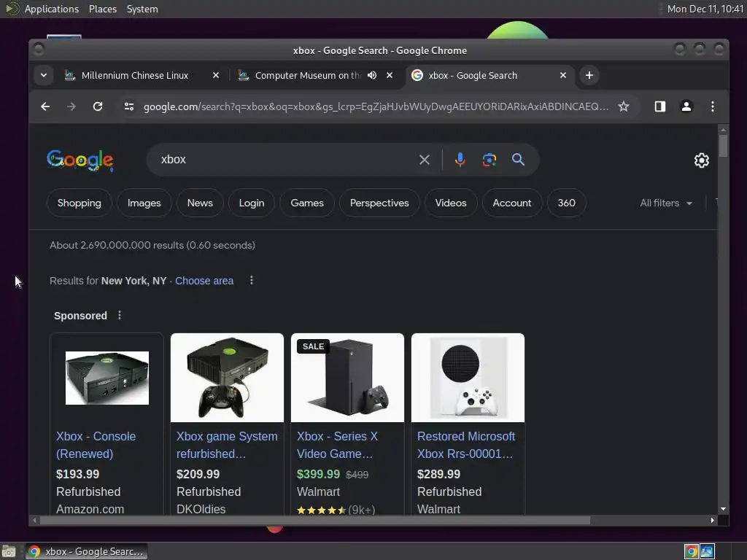
Task: Open Sponsored section options menu
Action: pyautogui.click(x=120, y=315)
